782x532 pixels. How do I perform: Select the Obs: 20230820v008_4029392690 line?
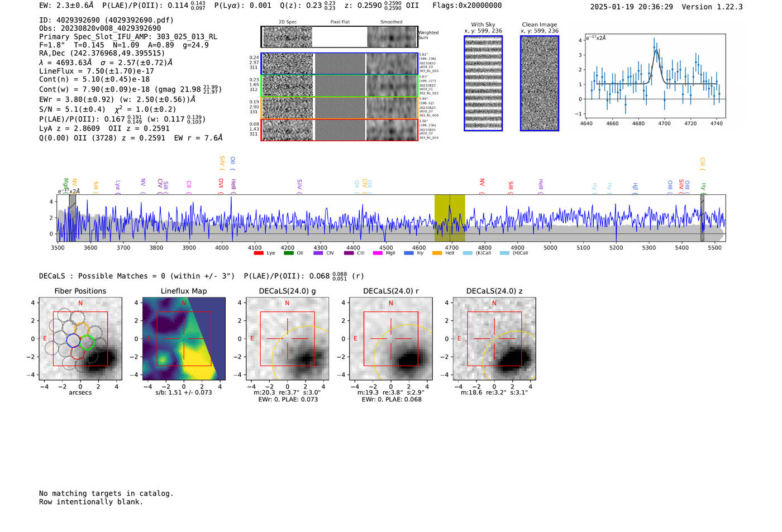[100, 28]
